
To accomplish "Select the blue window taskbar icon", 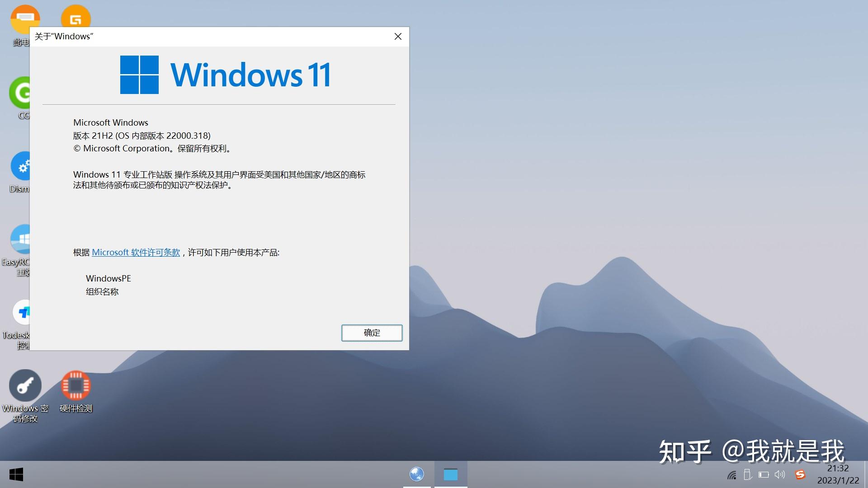I will click(x=451, y=474).
